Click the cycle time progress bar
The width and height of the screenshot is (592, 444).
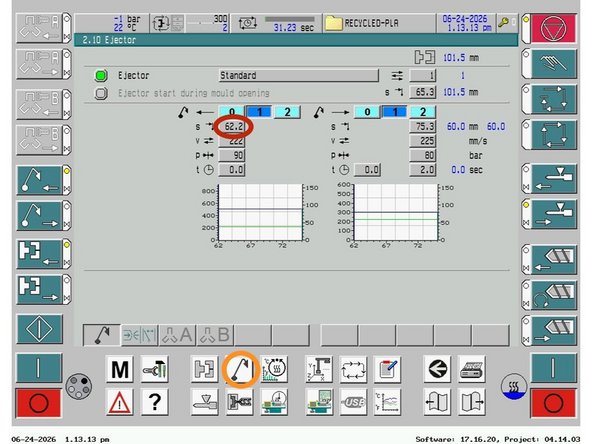click(x=290, y=19)
